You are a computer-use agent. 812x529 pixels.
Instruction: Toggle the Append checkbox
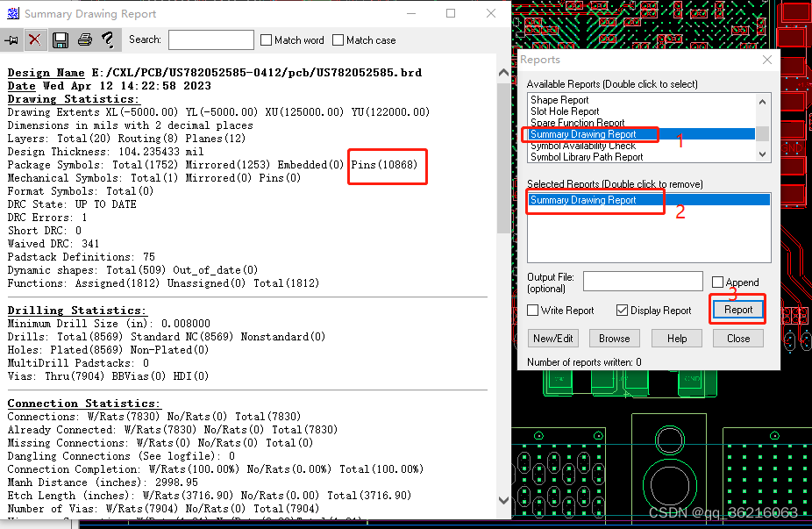point(717,282)
